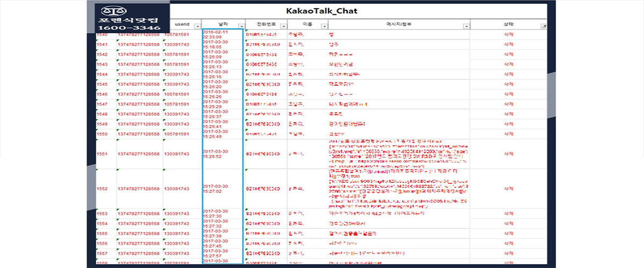The width and height of the screenshot is (644, 268).
Task: Select date cell 2017-03-30 15:26:20
Action: 223,84
